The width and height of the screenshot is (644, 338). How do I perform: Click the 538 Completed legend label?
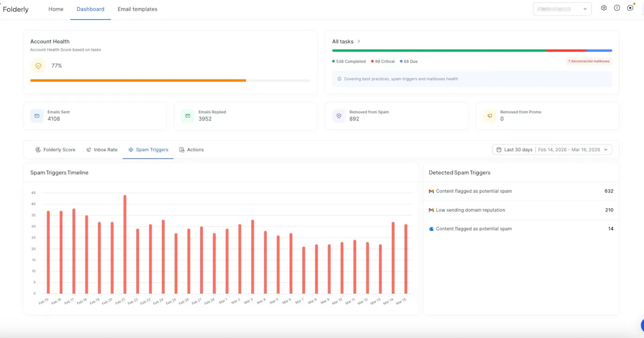(x=349, y=62)
